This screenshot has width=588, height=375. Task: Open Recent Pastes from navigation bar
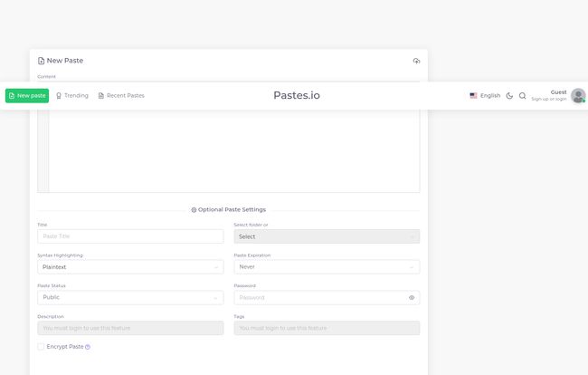pos(121,96)
